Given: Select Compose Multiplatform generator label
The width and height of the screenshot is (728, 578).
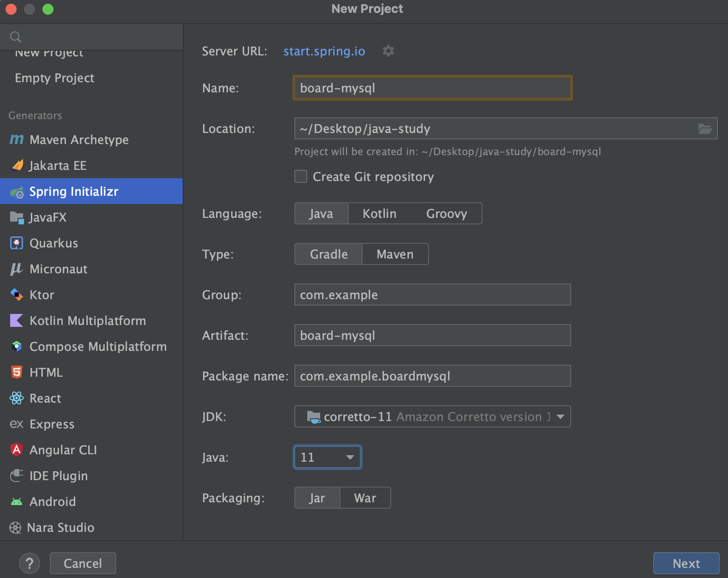Looking at the screenshot, I should click(98, 346).
